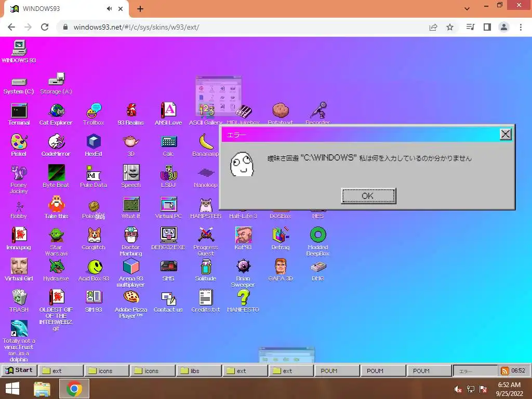Select the エラー taskbar item
The width and height of the screenshot is (532, 399).
(475, 371)
